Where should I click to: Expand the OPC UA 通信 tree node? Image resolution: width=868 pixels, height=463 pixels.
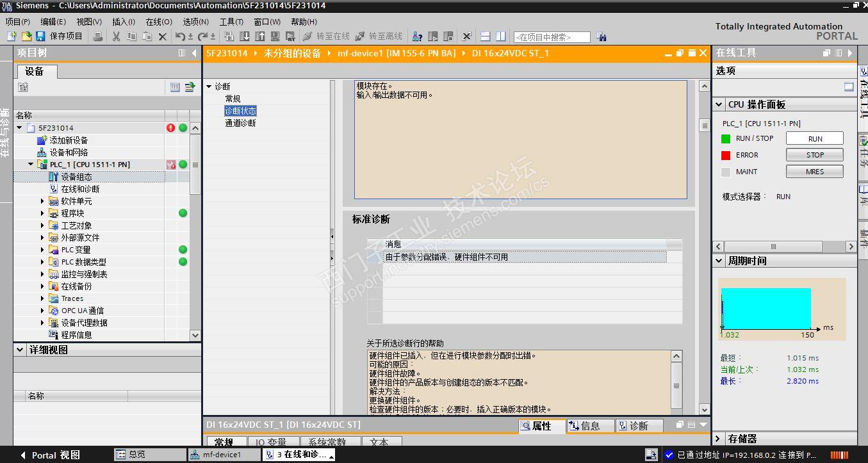coord(42,311)
